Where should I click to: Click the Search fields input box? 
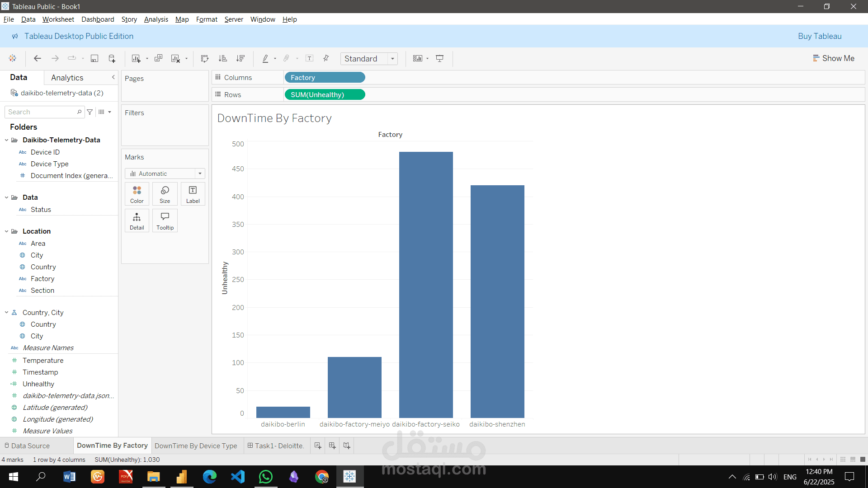44,112
